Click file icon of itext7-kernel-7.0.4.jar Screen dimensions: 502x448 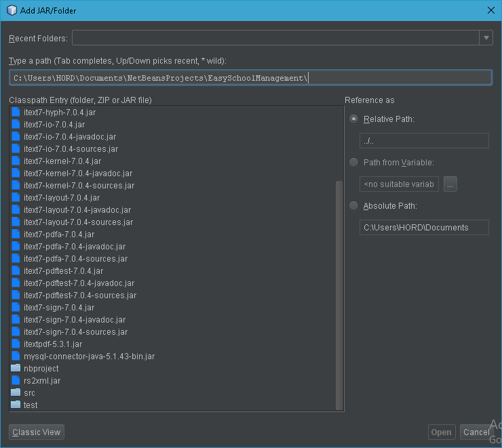[16, 161]
